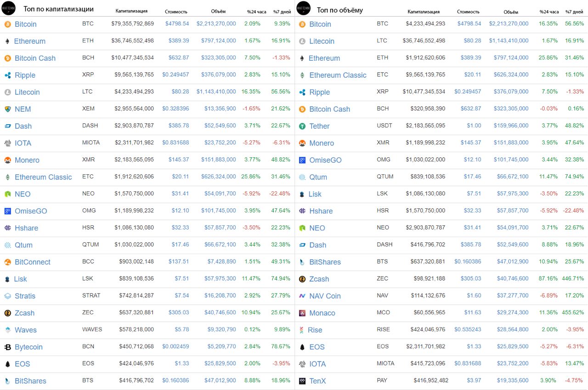Screen dimensions: 588x390
Task: Click the Monaco coin icon
Action: tap(302, 313)
